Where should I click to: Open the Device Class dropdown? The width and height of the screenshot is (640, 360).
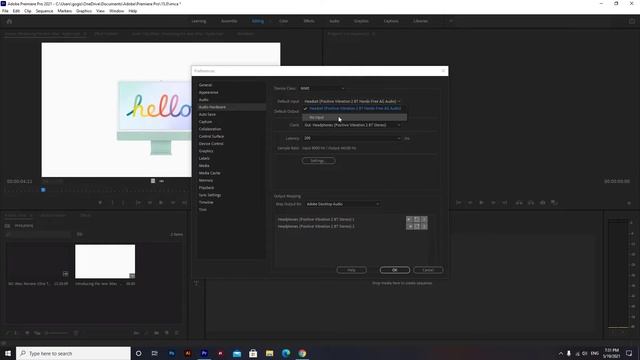[x=322, y=88]
